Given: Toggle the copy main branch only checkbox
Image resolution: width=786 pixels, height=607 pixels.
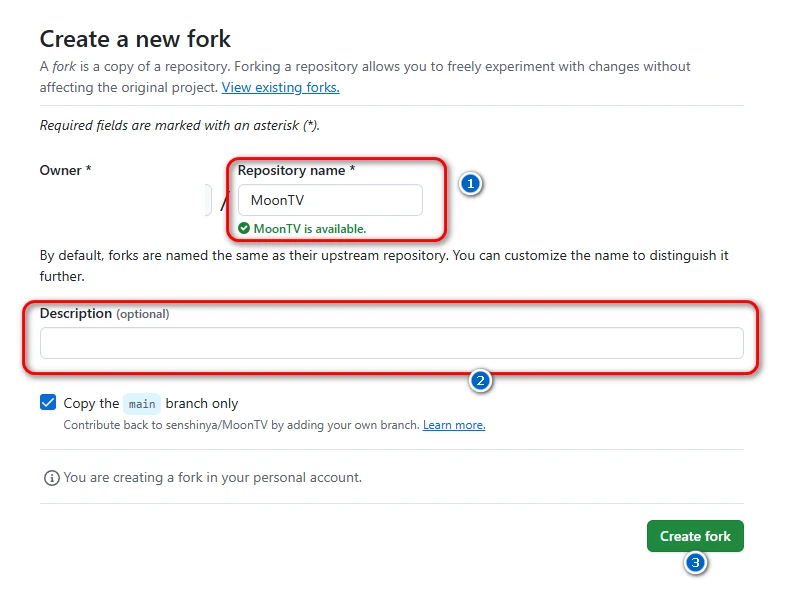Looking at the screenshot, I should (x=48, y=403).
